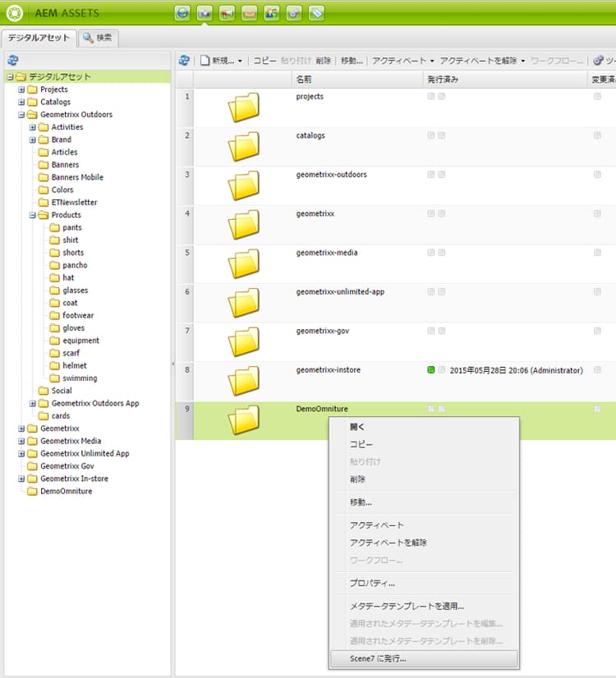
Task: Expand the Geometrixx Outdoors App node
Action: tap(33, 403)
